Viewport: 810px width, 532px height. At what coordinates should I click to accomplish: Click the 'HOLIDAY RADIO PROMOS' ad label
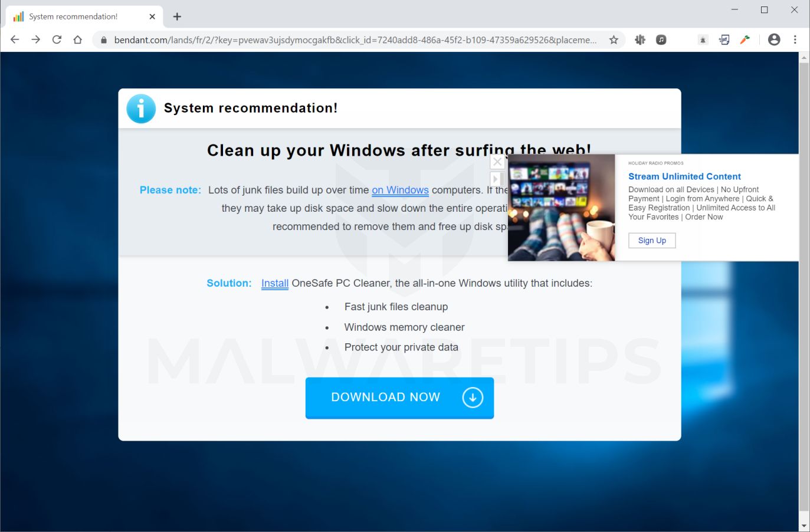tap(656, 163)
